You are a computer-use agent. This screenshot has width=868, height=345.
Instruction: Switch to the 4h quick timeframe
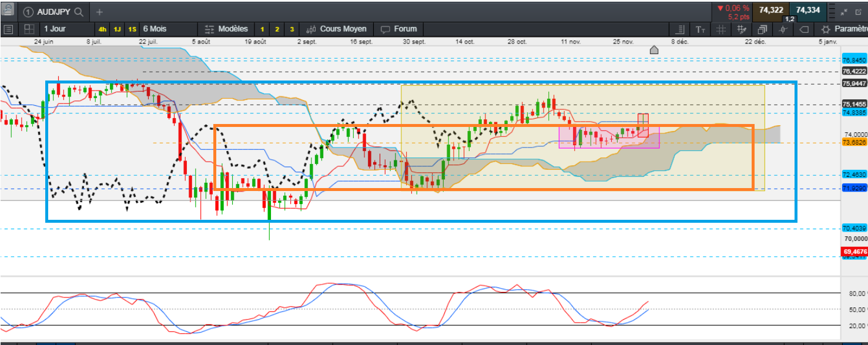coord(103,29)
